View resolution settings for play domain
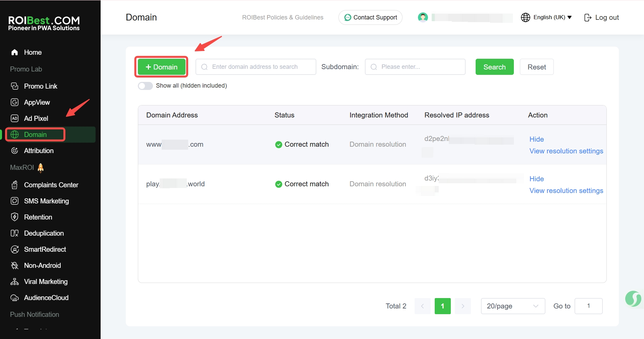 pyautogui.click(x=566, y=191)
